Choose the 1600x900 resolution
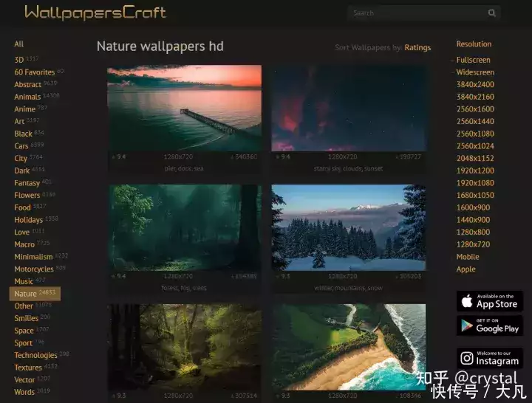Viewport: 532px width, 403px height. coord(473,207)
